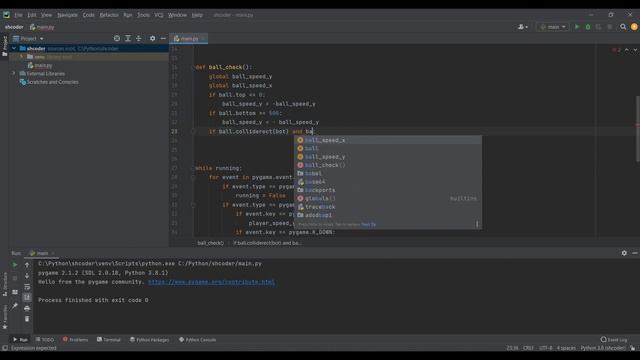
Task: Open the Run menu in menu bar
Action: pos(128,15)
